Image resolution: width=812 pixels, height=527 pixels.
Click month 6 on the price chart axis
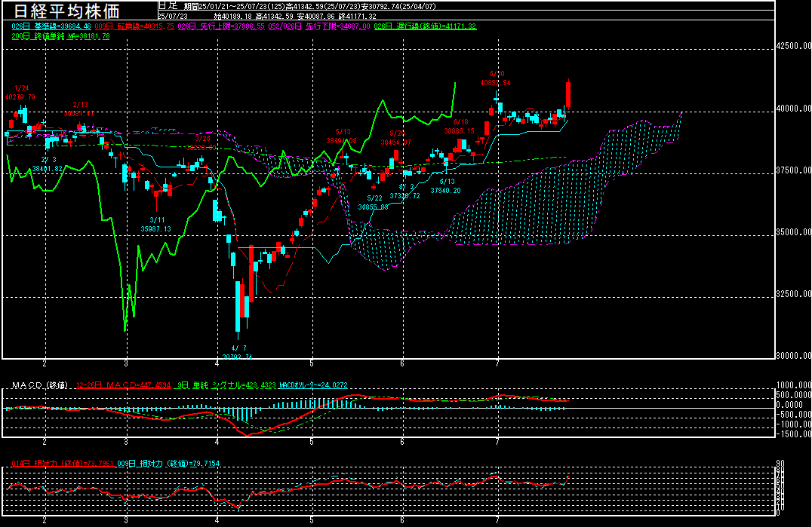[402, 363]
